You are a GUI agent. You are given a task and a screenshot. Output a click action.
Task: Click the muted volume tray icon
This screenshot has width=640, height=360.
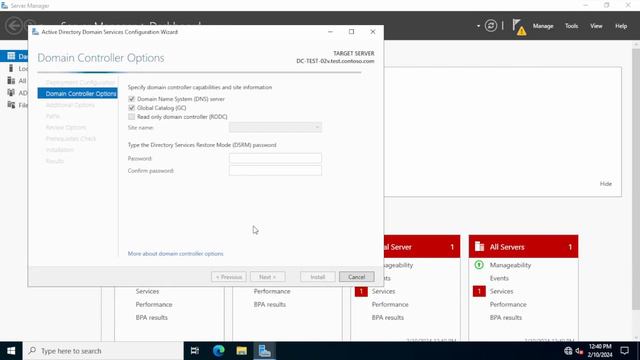click(579, 351)
